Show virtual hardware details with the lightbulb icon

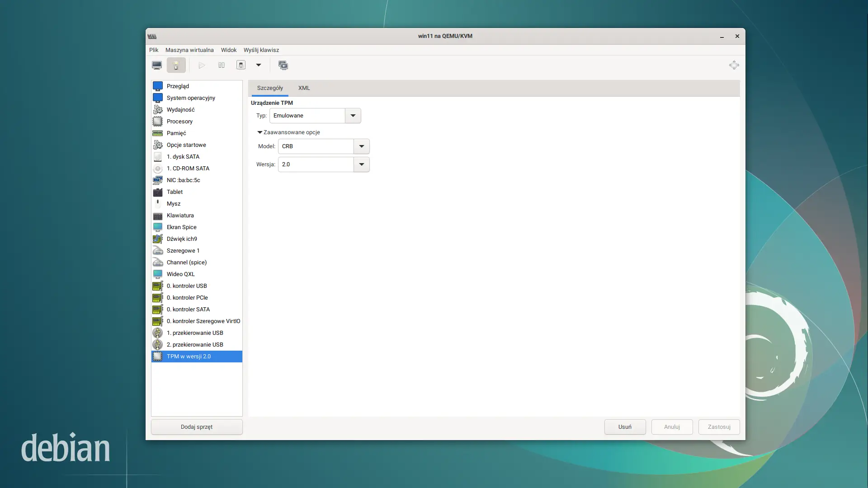176,65
